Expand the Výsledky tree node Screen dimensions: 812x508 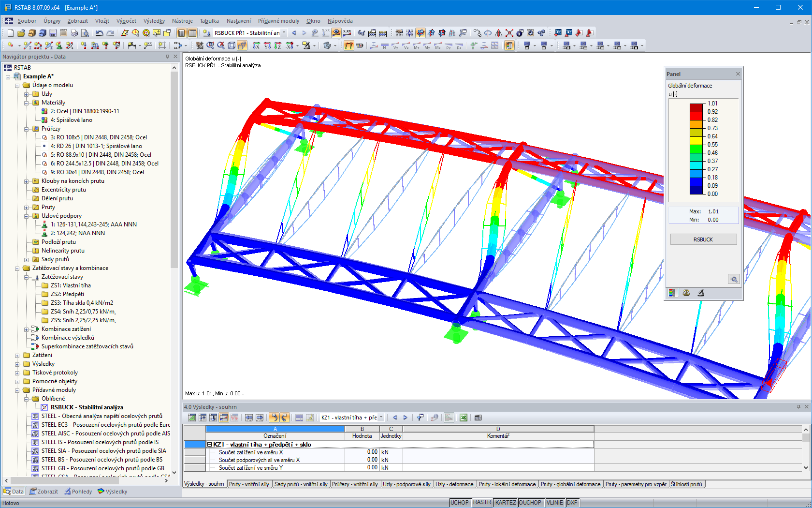(x=18, y=364)
